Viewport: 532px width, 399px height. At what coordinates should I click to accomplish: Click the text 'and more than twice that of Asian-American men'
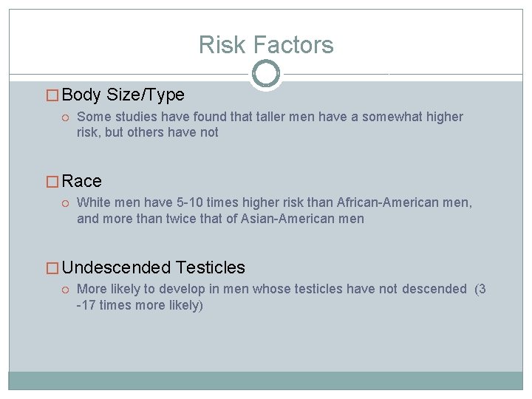[x=220, y=219]
